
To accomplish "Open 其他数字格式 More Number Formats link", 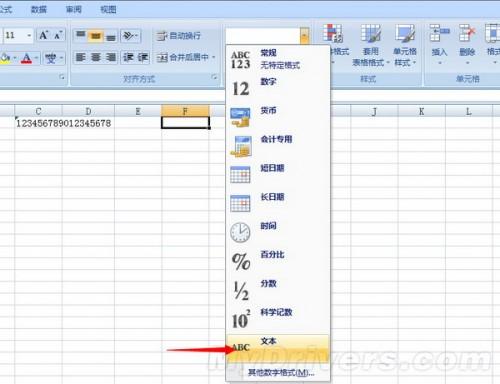I will coord(281,373).
